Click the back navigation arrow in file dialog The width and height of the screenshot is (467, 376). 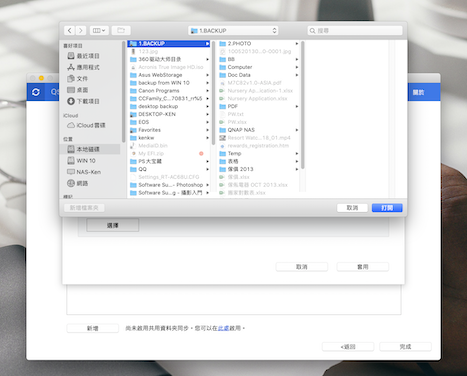point(69,31)
